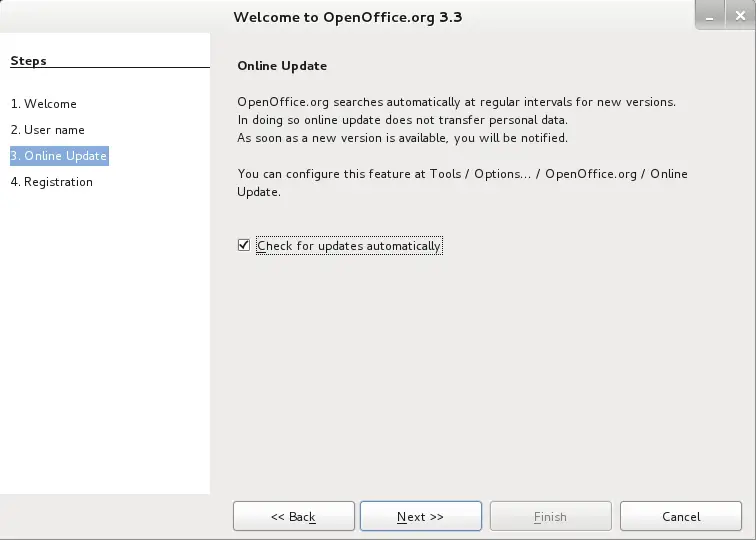Click the bold Online Update heading
This screenshot has width=756, height=540.
point(282,66)
